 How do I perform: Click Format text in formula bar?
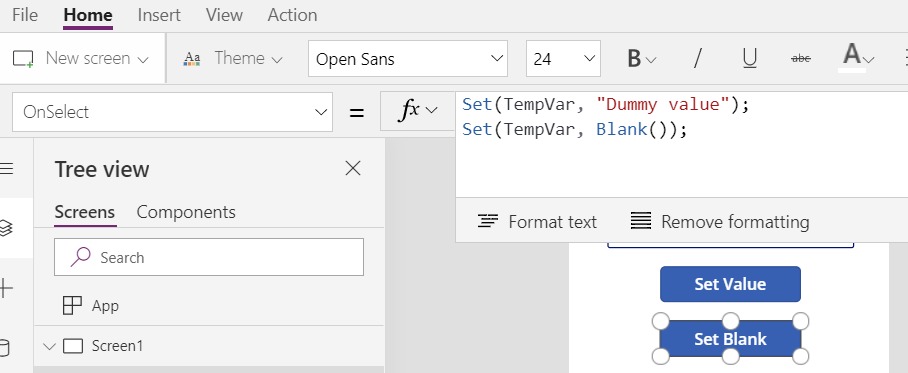537,222
